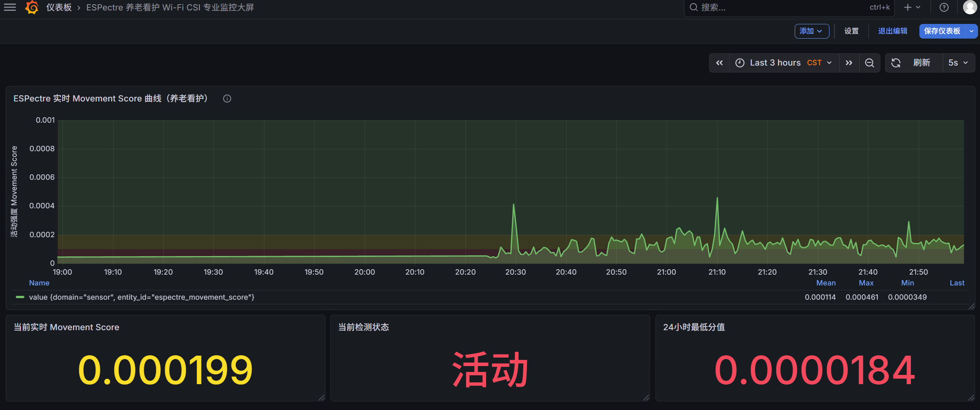Expand the save dashboard options arrow
Screen dimensions: 980x410
pyautogui.click(x=971, y=31)
